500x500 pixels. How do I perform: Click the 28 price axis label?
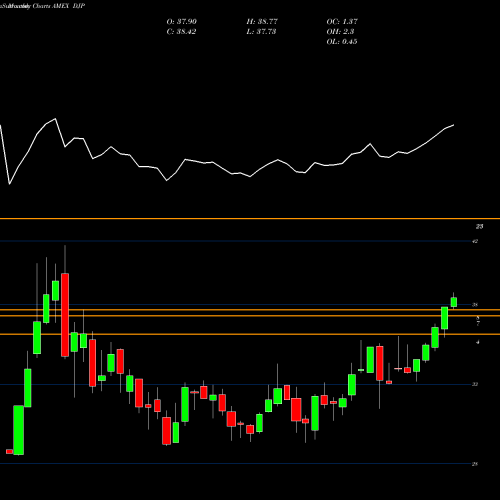475,464
